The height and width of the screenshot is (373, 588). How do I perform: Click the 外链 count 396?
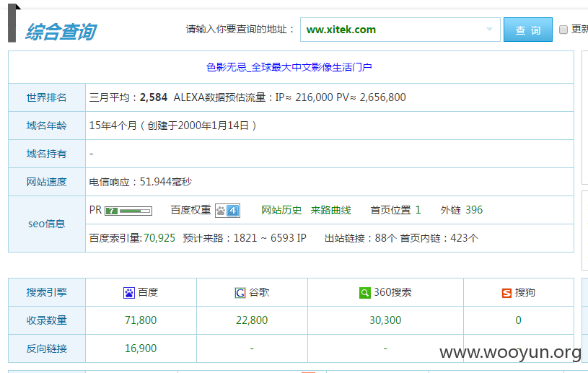pyautogui.click(x=474, y=210)
